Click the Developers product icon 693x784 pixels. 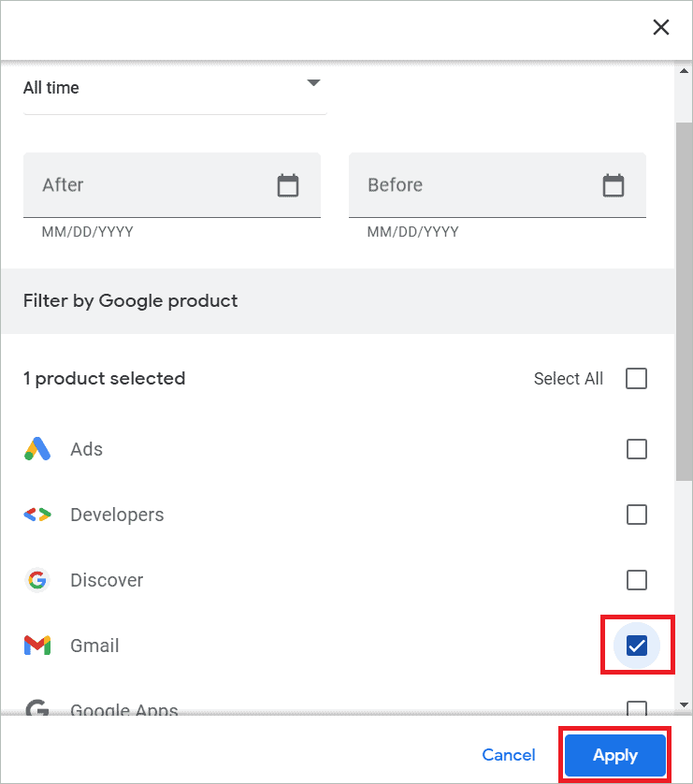(x=37, y=515)
